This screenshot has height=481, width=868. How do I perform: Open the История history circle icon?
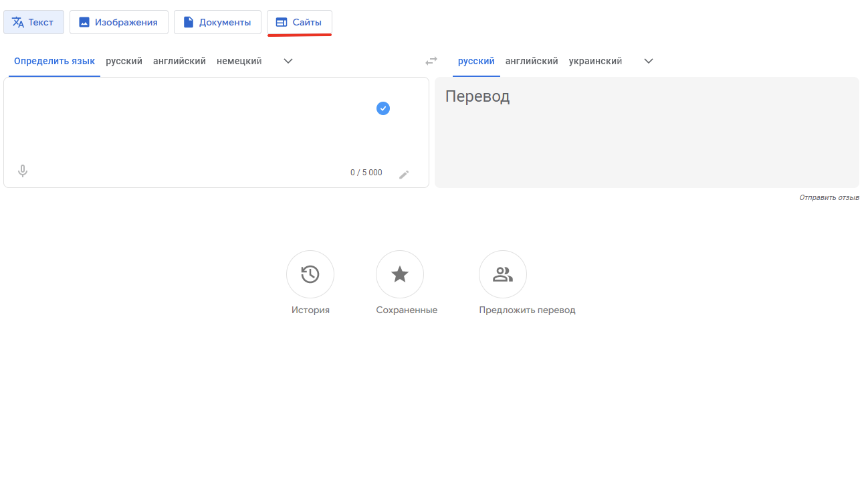click(310, 274)
